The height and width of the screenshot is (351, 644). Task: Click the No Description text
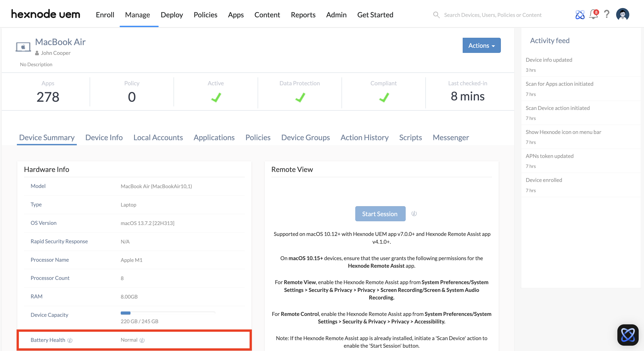(x=36, y=64)
